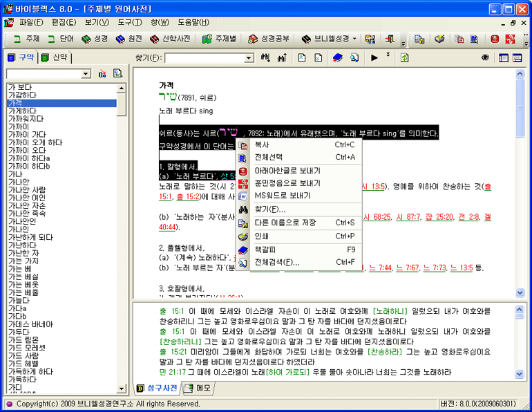This screenshot has height=412, width=532.
Task: Open the 출 15:2 verse link
Action: (x=188, y=197)
